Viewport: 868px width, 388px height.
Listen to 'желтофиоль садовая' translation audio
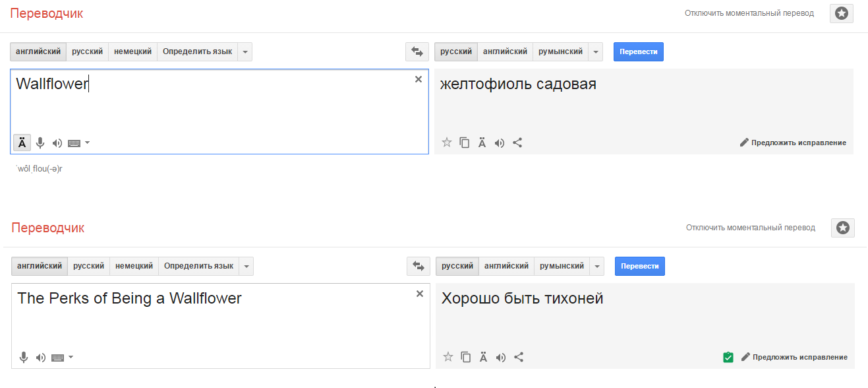click(500, 143)
